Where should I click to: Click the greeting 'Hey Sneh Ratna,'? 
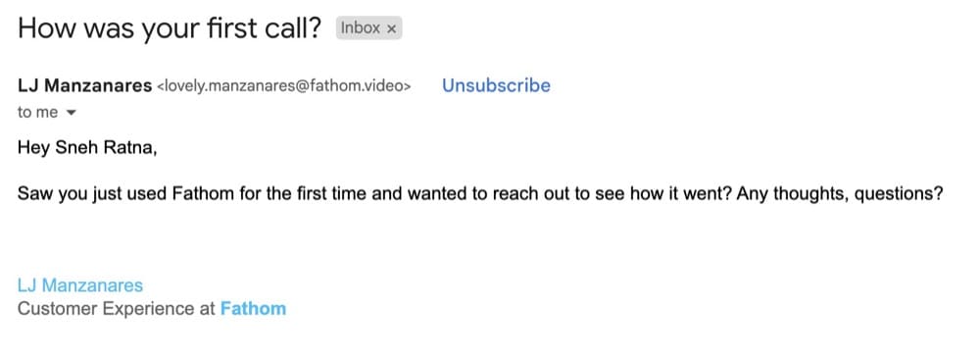(87, 148)
